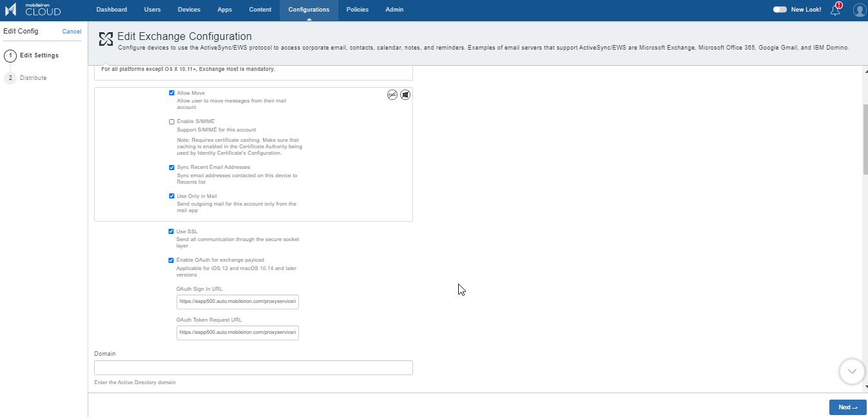Open the Dashboard tab
Viewport: 868px width, 417px height.
pyautogui.click(x=111, y=10)
